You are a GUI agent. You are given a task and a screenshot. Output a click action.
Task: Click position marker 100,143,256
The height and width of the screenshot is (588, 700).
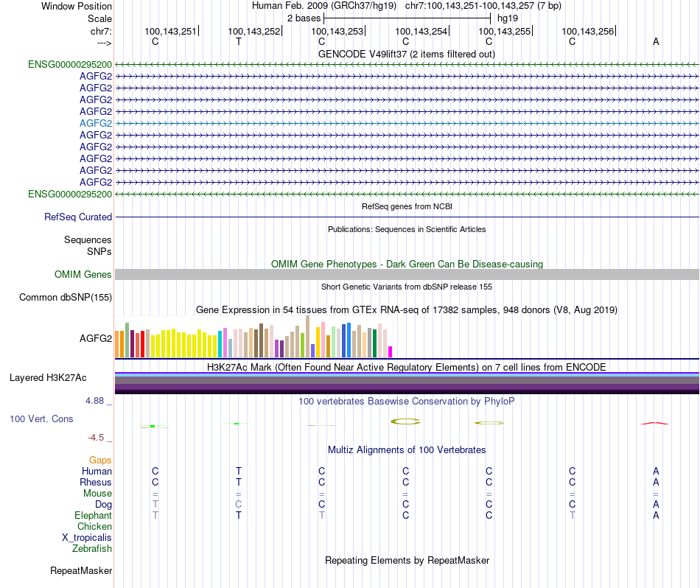(588, 31)
